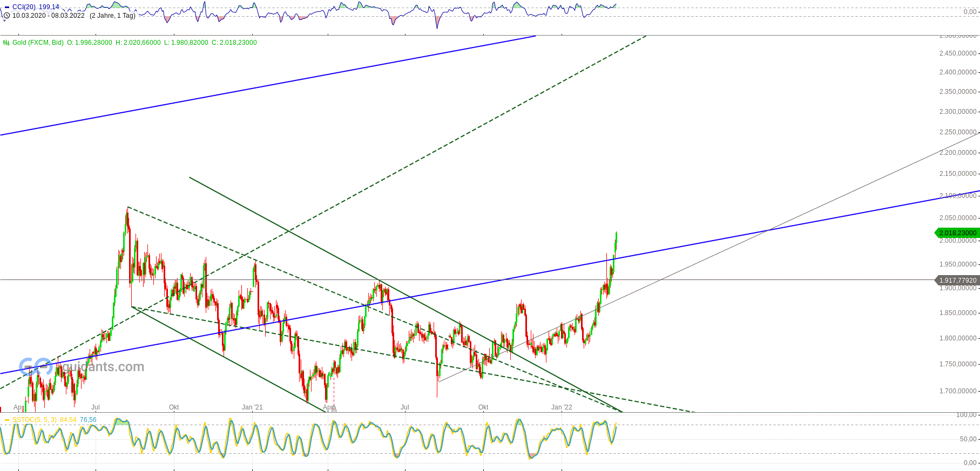Click the Jan '22 time axis label

[x=562, y=407]
